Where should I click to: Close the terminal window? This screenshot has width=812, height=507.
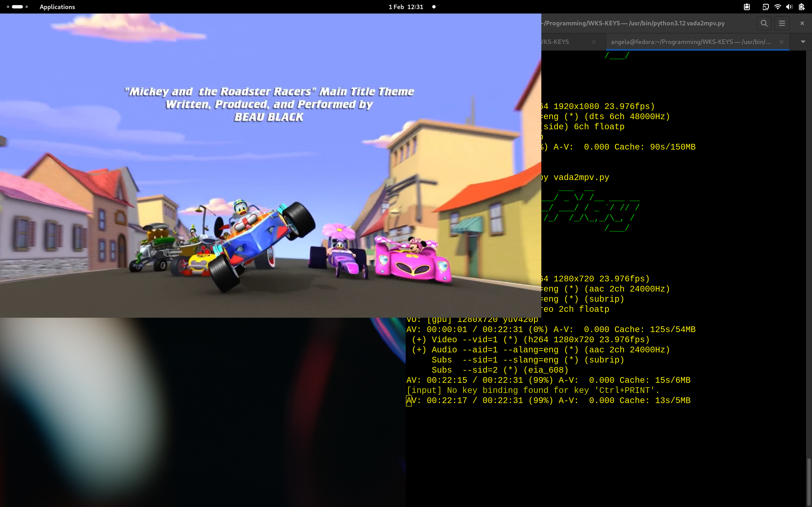click(802, 23)
